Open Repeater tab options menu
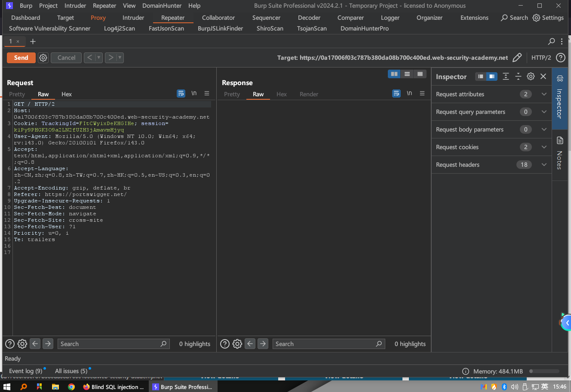The width and height of the screenshot is (571, 392). click(x=562, y=41)
